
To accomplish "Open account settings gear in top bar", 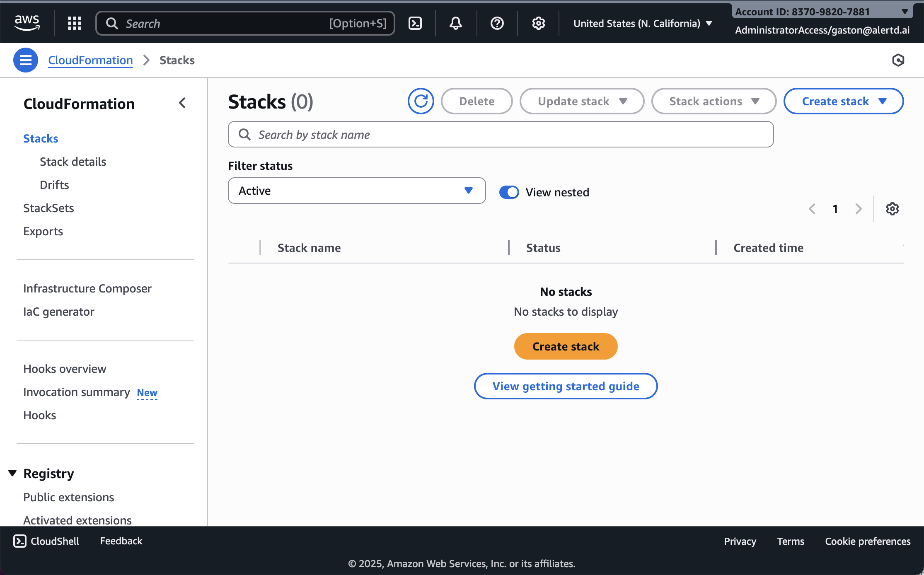I will pyautogui.click(x=538, y=23).
